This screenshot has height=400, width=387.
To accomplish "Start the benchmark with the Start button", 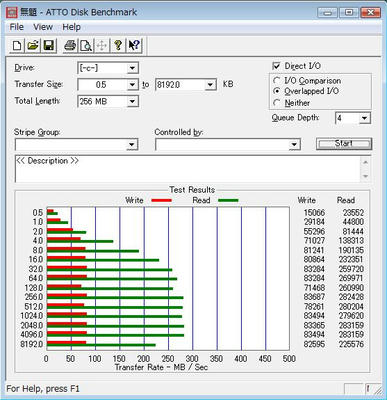I will [344, 144].
